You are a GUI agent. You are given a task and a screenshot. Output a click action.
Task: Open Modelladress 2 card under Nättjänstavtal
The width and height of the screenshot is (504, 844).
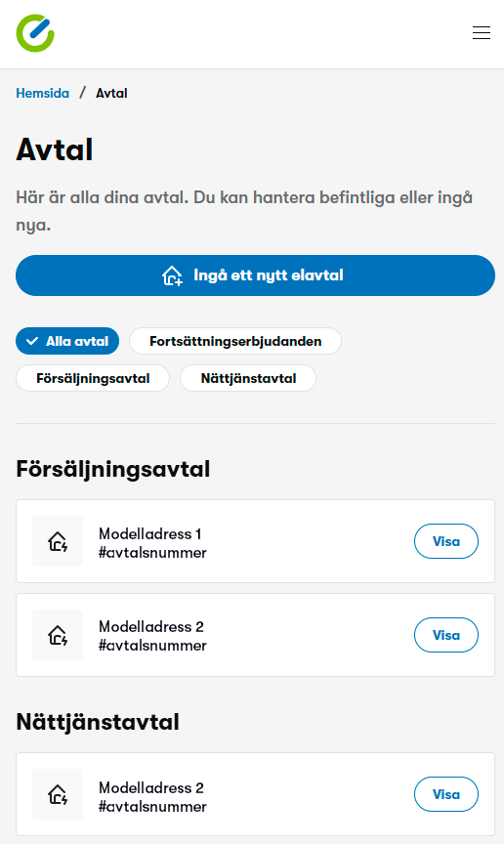255,794
